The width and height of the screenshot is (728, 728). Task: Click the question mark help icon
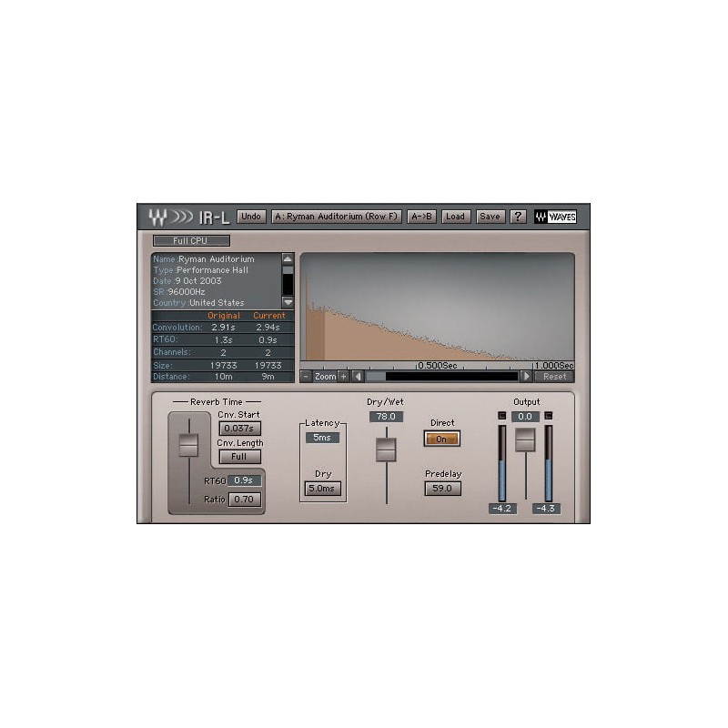point(517,216)
